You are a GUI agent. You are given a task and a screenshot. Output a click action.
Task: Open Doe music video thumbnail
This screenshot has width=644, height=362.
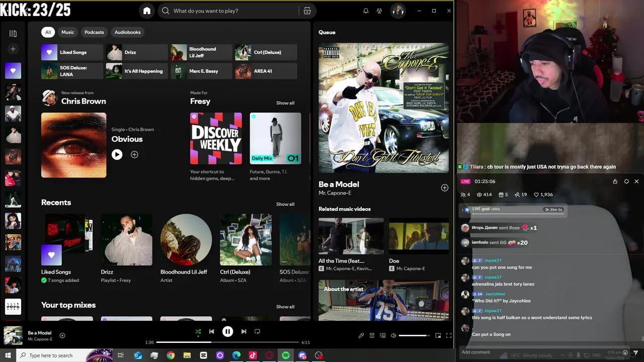tap(419, 236)
